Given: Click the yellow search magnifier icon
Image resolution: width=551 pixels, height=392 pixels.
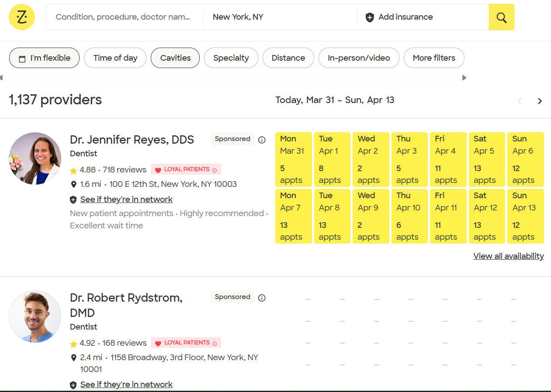Looking at the screenshot, I should (501, 17).
